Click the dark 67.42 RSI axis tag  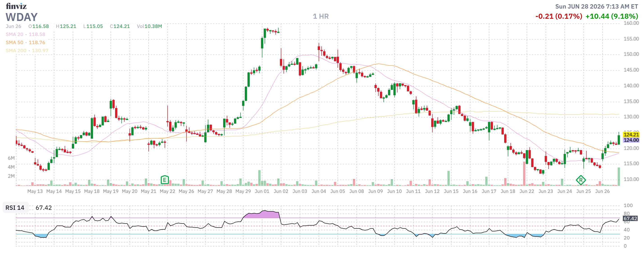tap(630, 219)
